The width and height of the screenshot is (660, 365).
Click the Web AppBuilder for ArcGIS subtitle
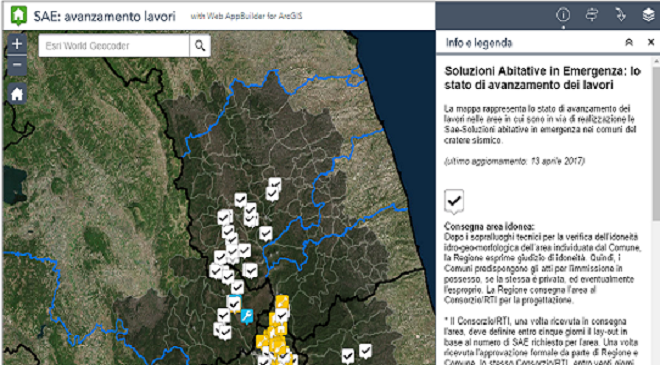[x=246, y=16]
